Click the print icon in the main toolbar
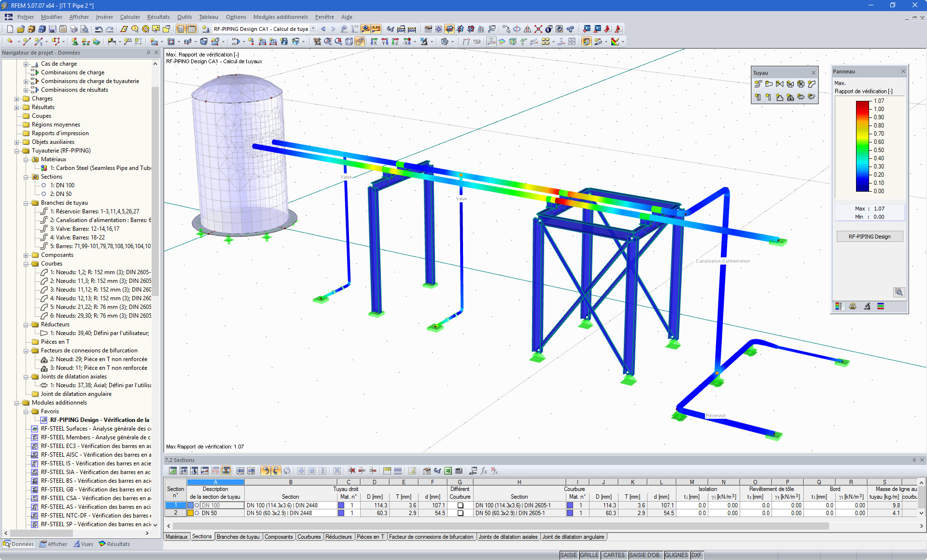This screenshot has width=927, height=560. pyautogui.click(x=73, y=29)
